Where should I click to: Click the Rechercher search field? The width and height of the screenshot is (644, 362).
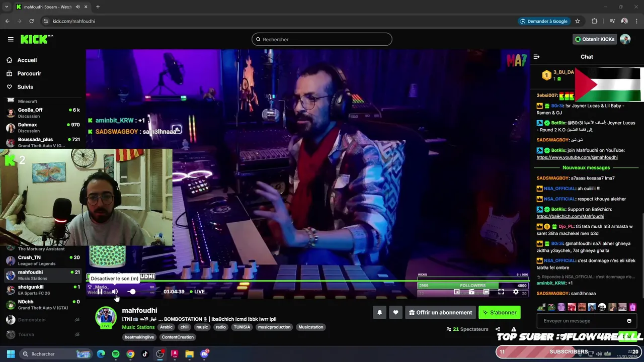[x=322, y=39]
